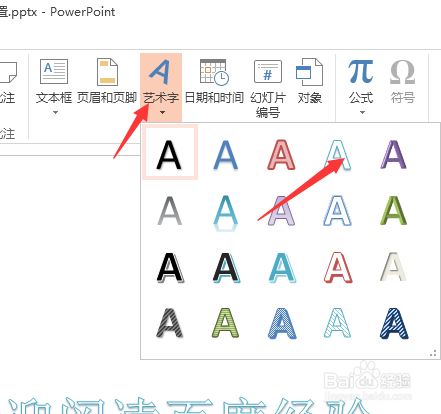Pick the gray diagonal-striped WordArt style
The height and width of the screenshot is (414, 441).
click(170, 323)
